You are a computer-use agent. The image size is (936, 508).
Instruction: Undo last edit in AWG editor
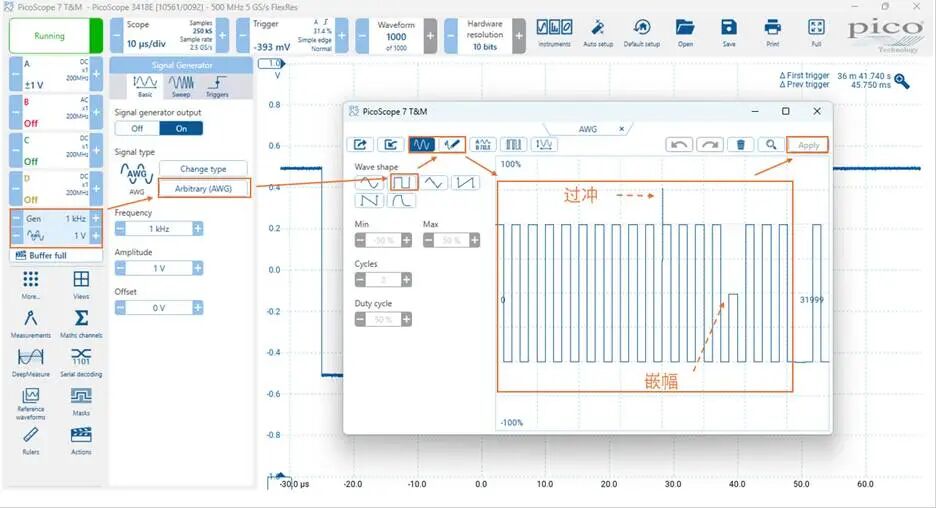tap(679, 144)
